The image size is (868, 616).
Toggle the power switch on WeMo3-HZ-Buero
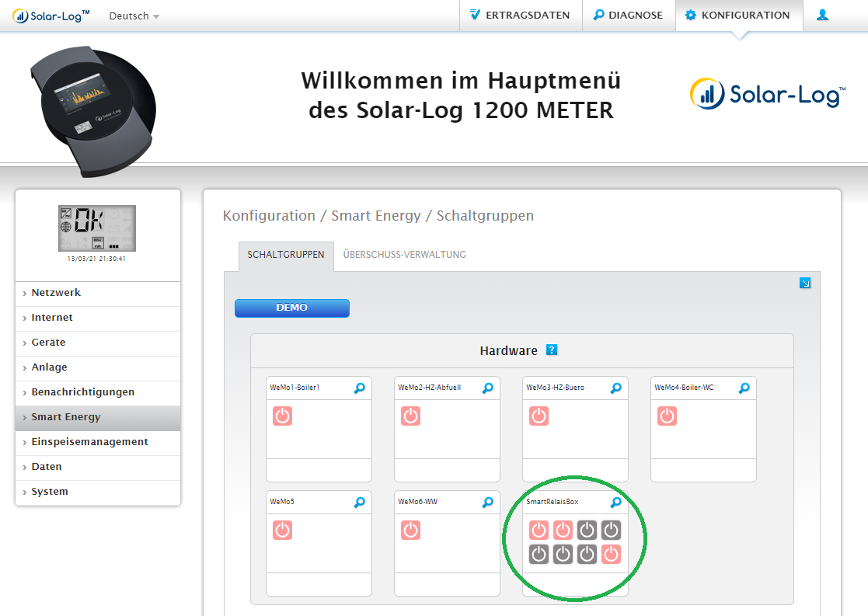538,416
